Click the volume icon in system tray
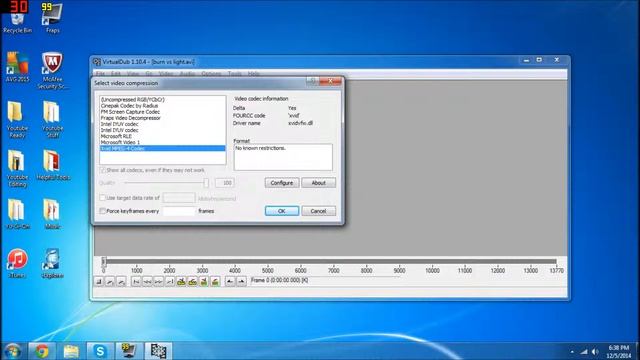Screen dimensions: 640x360 click(595, 351)
